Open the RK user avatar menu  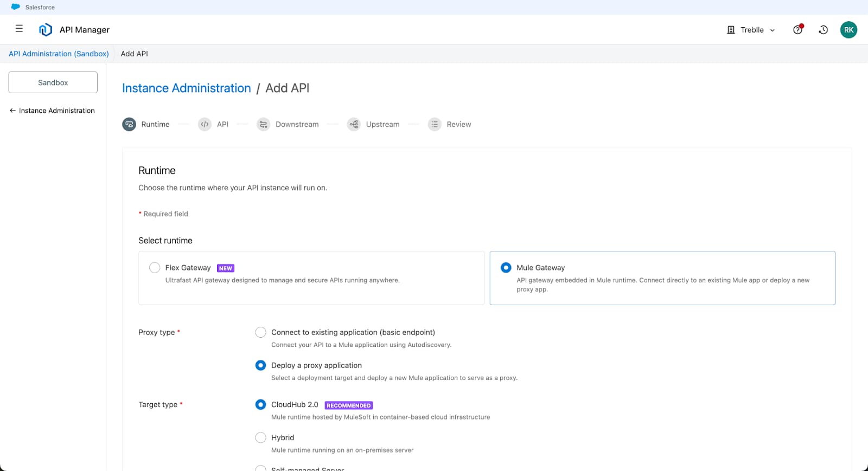pos(848,30)
